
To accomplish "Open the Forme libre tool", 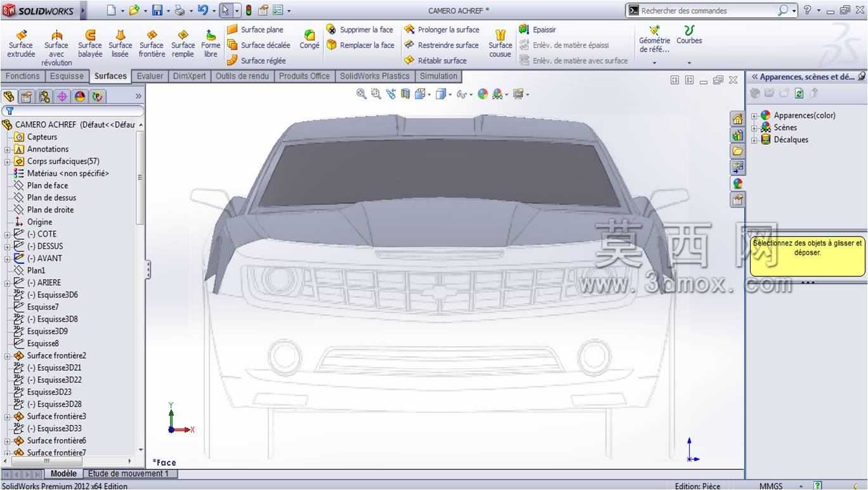I will point(211,44).
